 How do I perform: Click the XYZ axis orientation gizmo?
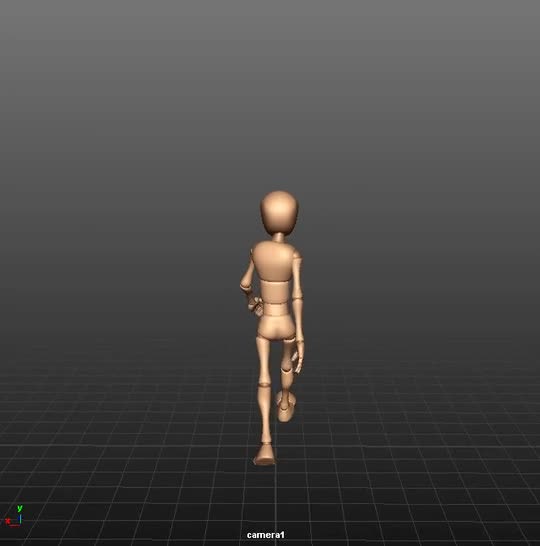[x=14, y=516]
